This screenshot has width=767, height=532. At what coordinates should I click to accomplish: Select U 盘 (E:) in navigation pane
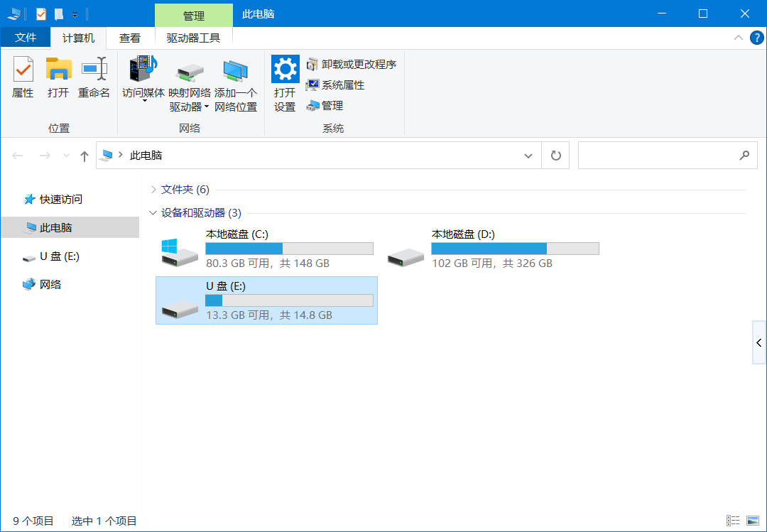51,256
